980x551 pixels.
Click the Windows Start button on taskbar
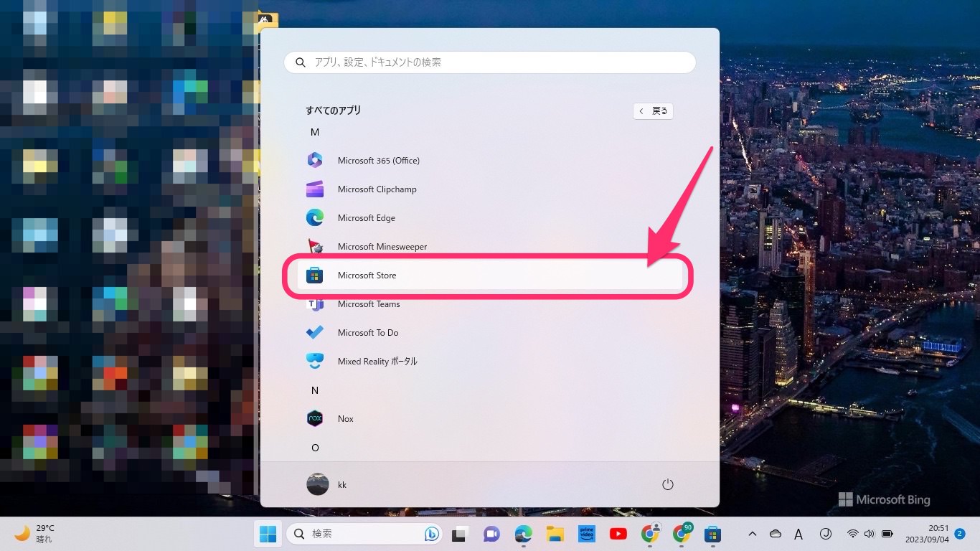click(268, 534)
